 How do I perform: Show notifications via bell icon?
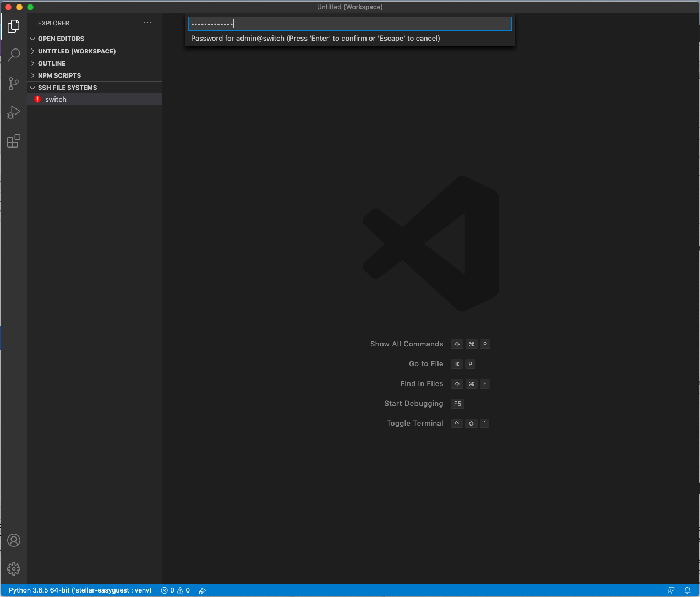pos(687,590)
